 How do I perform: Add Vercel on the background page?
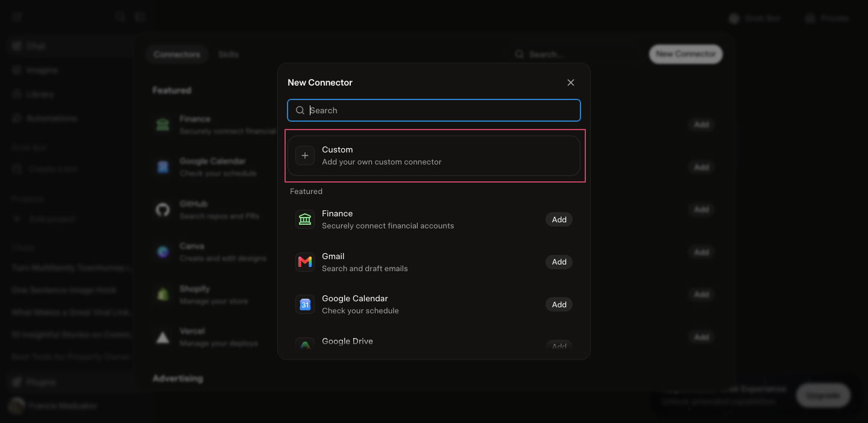701,337
